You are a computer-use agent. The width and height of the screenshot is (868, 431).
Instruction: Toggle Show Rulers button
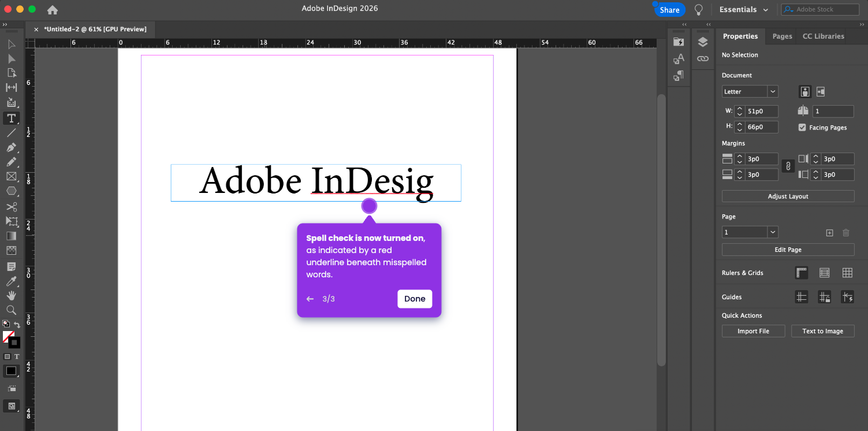point(802,273)
